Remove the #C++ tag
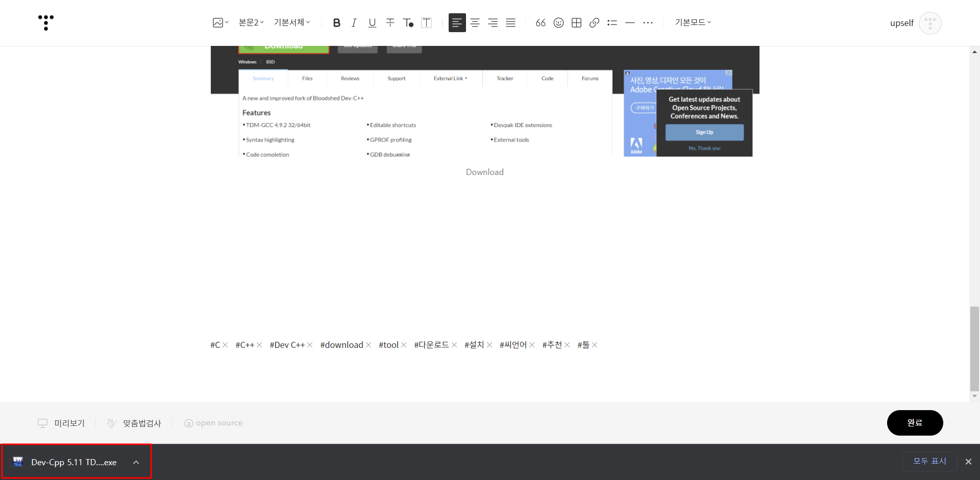This screenshot has width=980, height=480. coord(259,345)
